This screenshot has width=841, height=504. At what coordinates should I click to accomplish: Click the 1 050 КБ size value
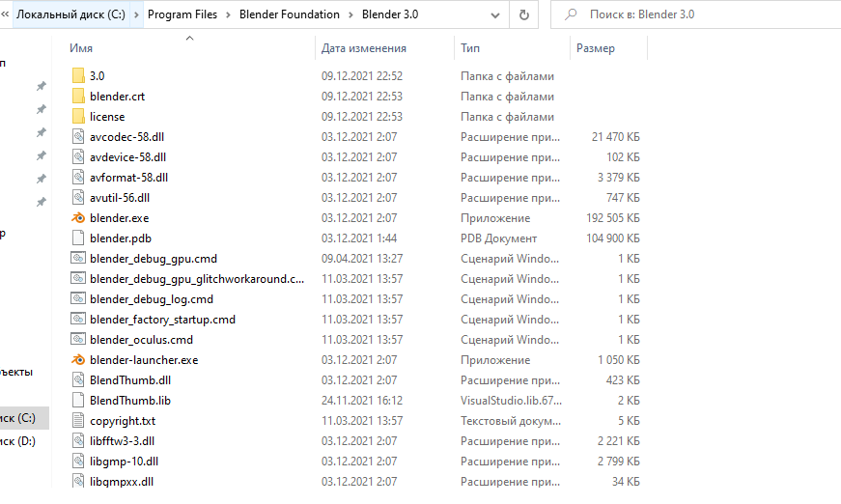click(619, 360)
